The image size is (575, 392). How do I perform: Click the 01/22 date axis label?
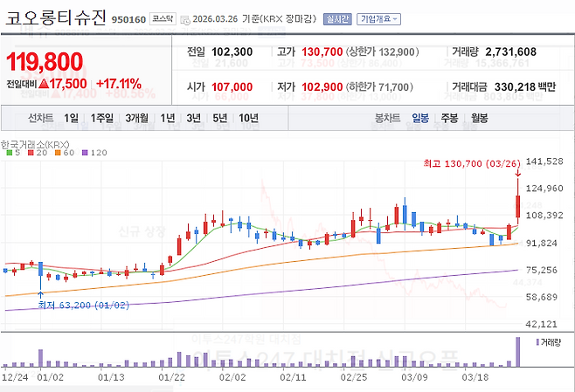(x=171, y=377)
